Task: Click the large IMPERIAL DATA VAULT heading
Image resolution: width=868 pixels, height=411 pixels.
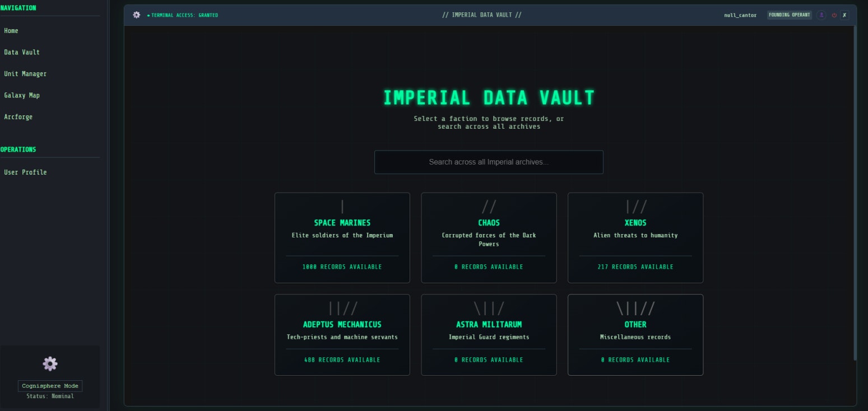Action: click(x=489, y=98)
